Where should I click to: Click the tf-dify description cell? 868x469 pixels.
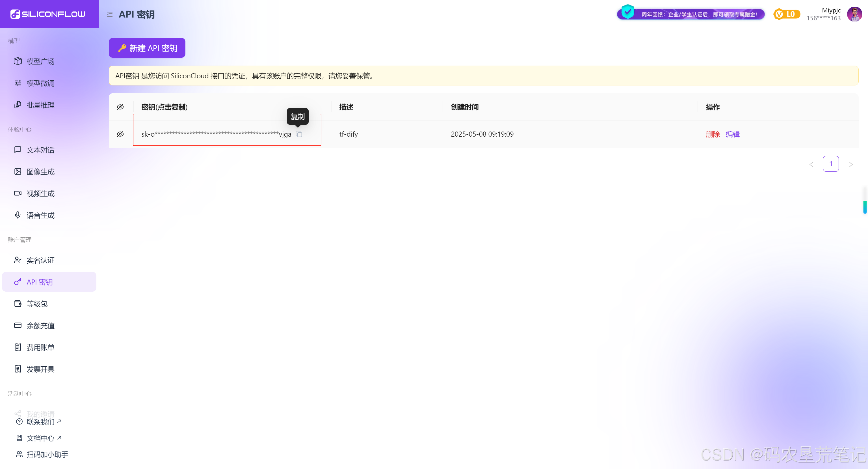coord(349,134)
